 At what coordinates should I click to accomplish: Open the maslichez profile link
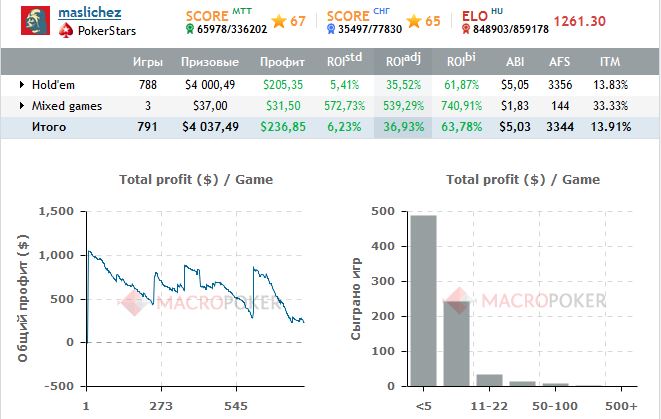(x=89, y=13)
